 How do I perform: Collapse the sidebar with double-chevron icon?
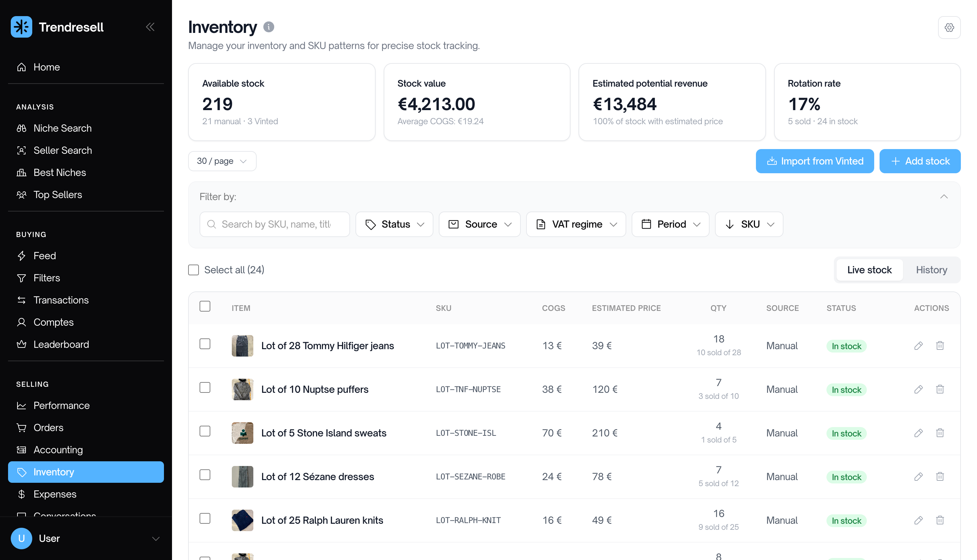150,27
